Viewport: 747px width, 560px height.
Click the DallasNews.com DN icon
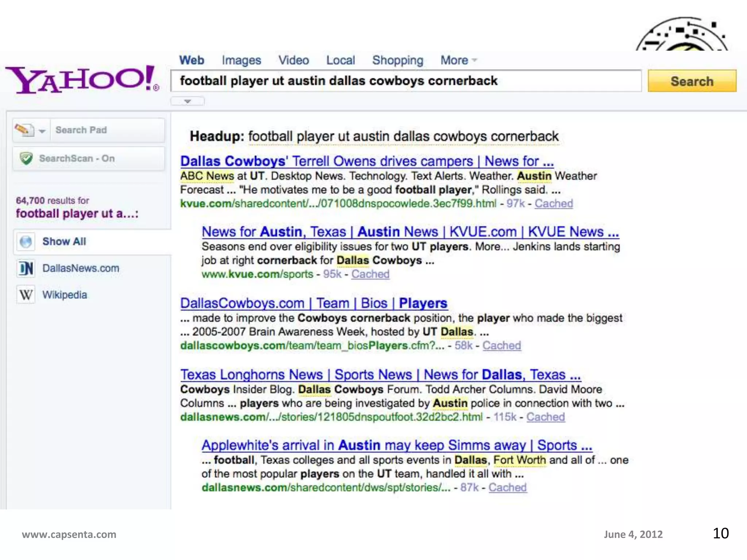click(26, 269)
